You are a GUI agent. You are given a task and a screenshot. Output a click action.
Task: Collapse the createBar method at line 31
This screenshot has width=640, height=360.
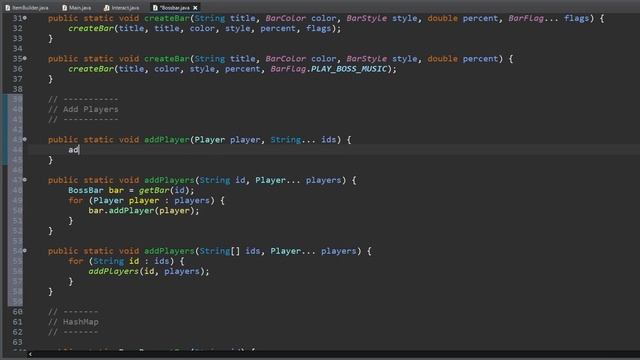[25, 18]
